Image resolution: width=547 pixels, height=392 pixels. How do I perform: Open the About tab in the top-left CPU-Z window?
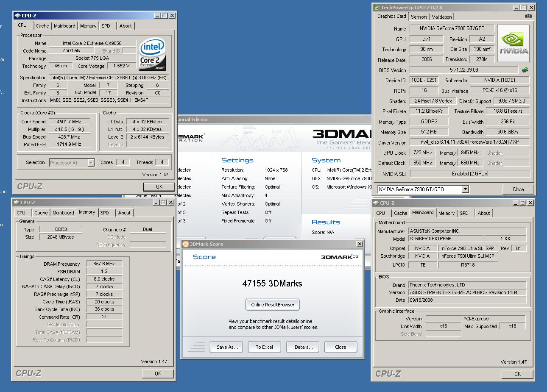pos(126,26)
